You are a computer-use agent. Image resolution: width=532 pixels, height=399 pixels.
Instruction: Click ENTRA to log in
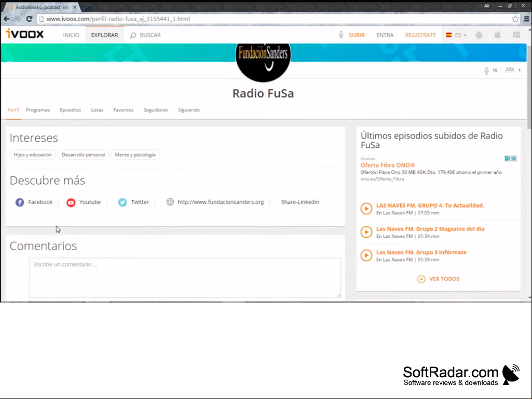click(x=385, y=35)
